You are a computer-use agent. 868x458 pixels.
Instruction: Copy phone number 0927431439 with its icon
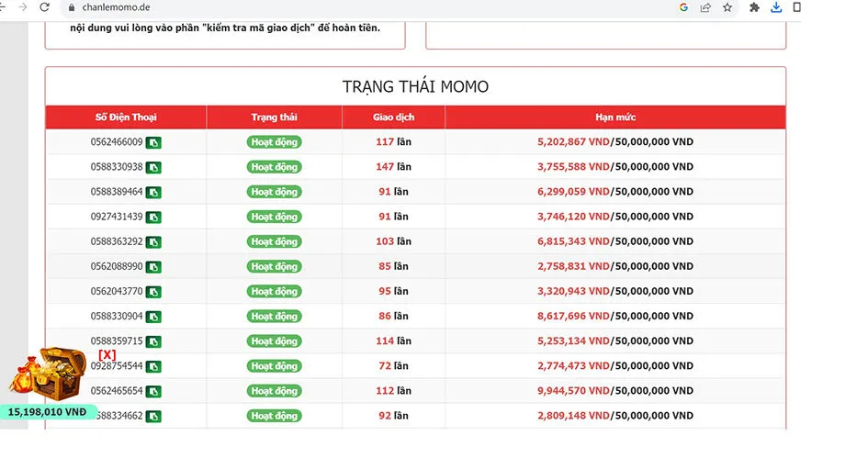point(153,218)
